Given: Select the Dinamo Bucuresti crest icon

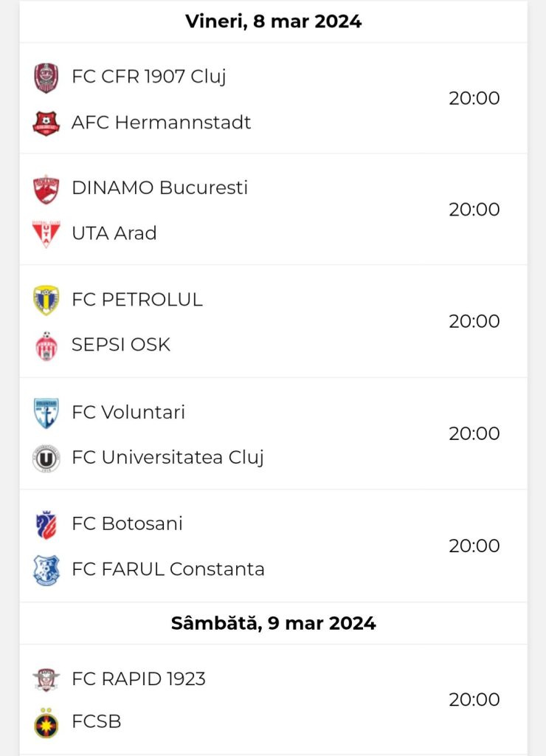Looking at the screenshot, I should [x=46, y=189].
